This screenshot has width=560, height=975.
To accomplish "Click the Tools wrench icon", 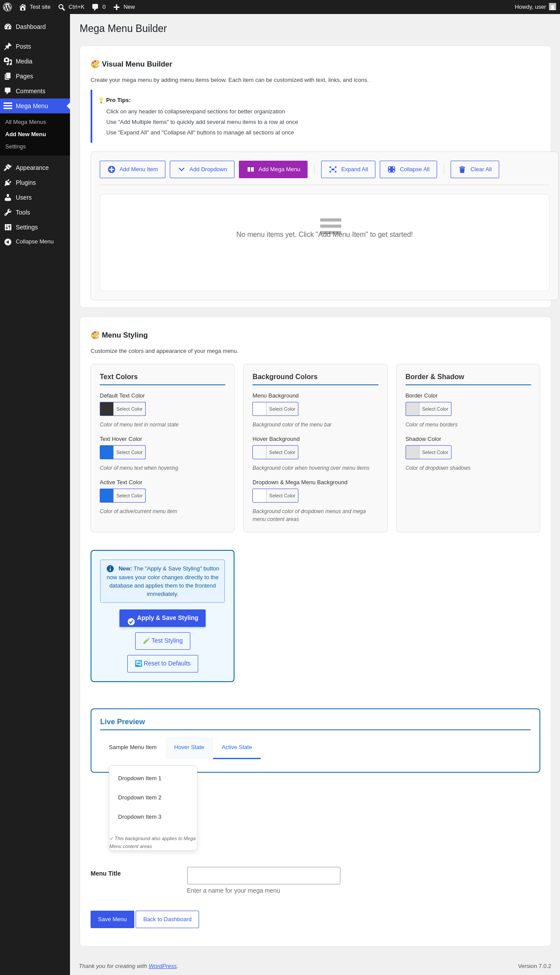I will pos(8,212).
